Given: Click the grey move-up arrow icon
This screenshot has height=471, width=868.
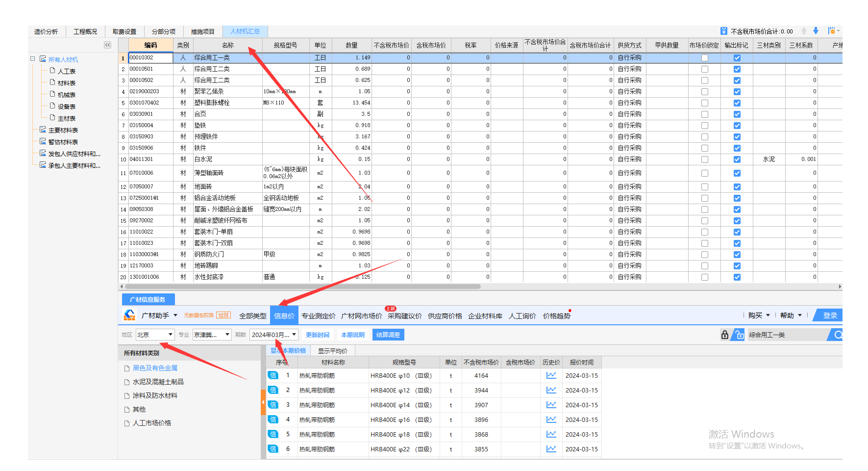Looking at the screenshot, I should click(x=804, y=31).
